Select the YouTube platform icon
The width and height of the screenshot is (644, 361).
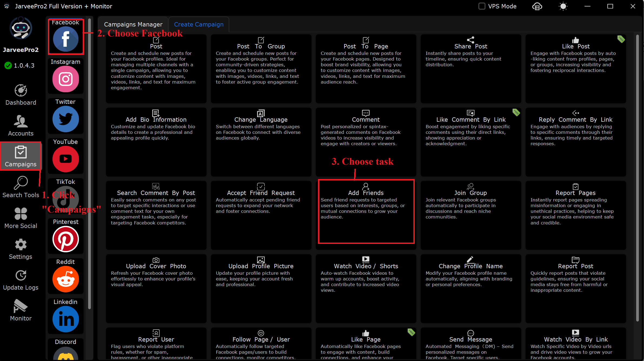pos(66,159)
